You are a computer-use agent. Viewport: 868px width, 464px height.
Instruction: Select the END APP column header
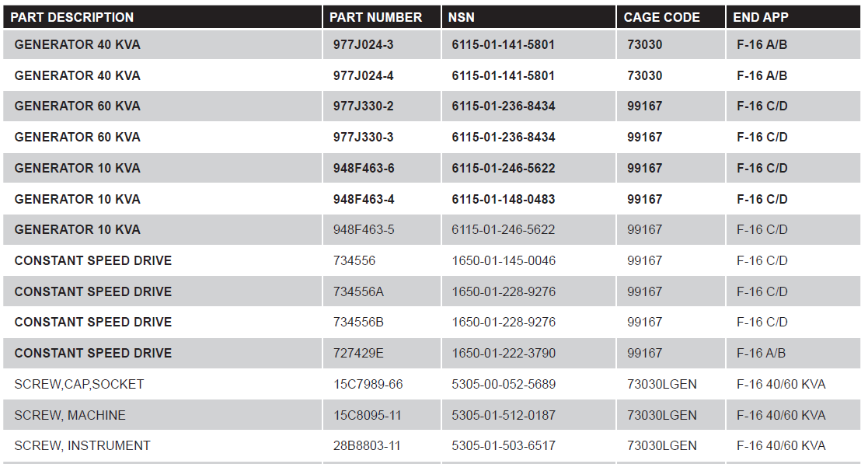pyautogui.click(x=761, y=17)
